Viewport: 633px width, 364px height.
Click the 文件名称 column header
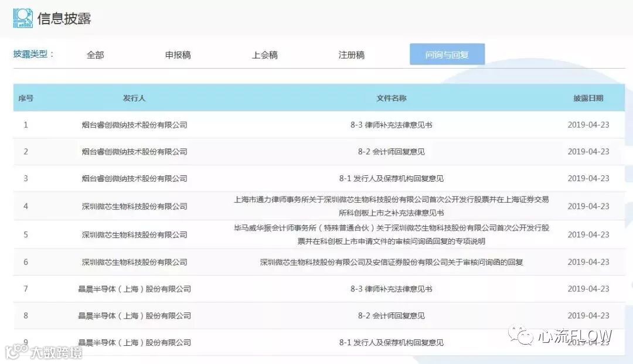392,98
